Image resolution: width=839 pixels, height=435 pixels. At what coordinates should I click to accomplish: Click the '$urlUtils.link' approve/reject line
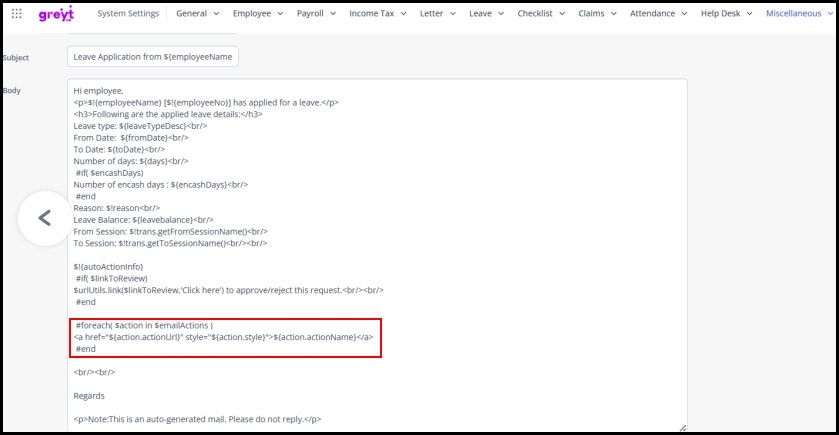point(228,291)
